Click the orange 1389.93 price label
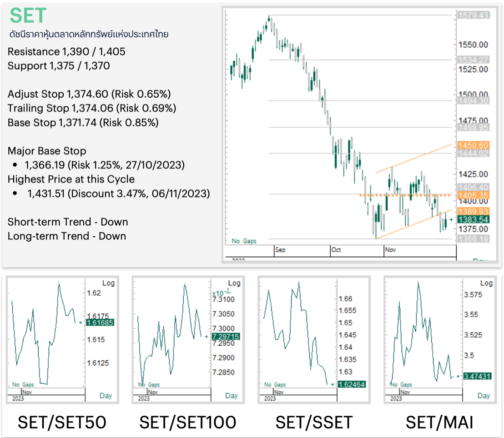The width and height of the screenshot is (504, 438). tap(473, 211)
